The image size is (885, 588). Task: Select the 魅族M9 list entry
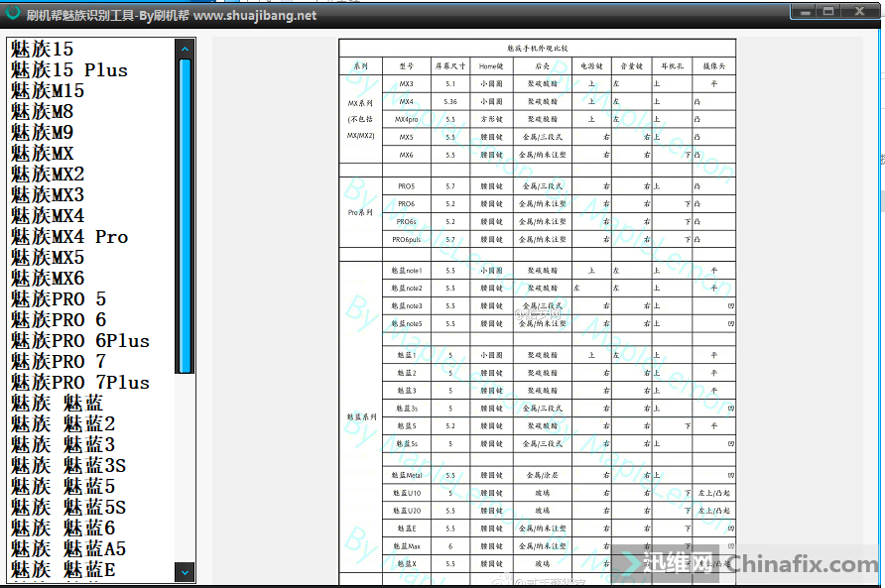coord(43,133)
